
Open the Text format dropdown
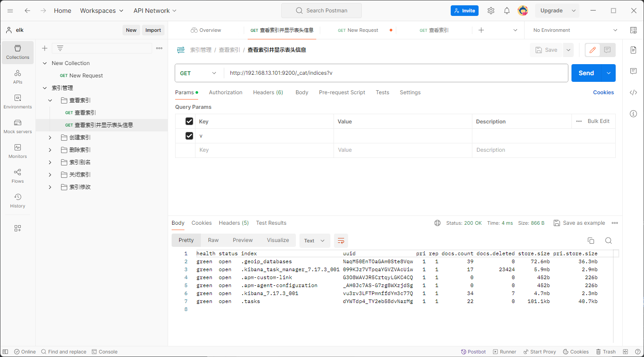[x=314, y=241]
